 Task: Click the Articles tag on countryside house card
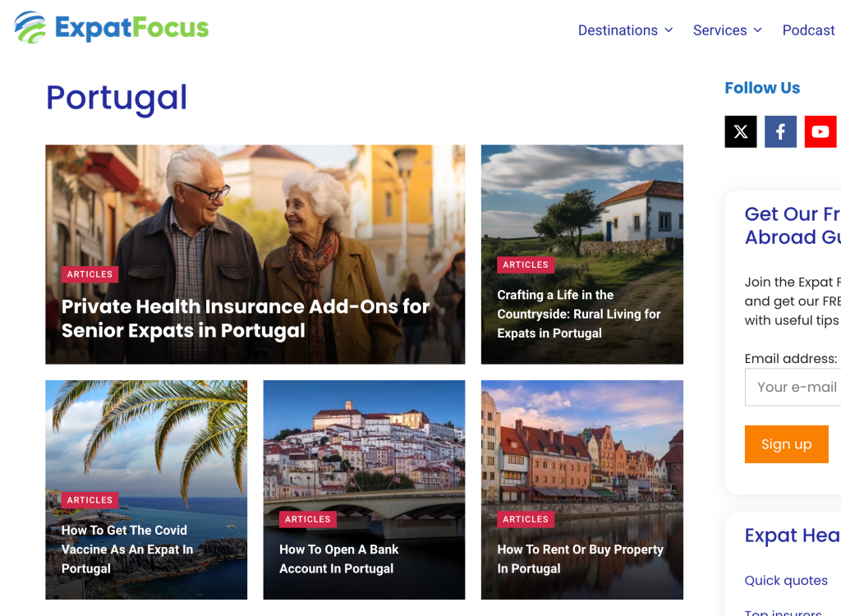(525, 264)
